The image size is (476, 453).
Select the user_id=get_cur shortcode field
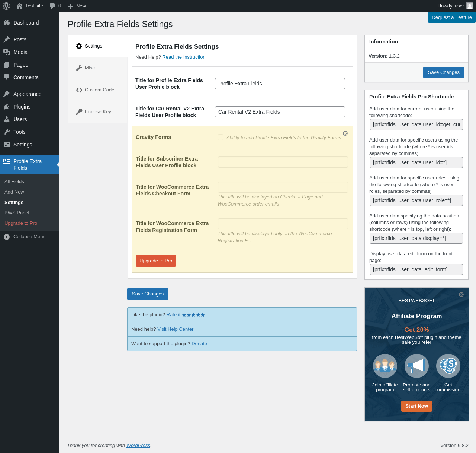pos(416,124)
